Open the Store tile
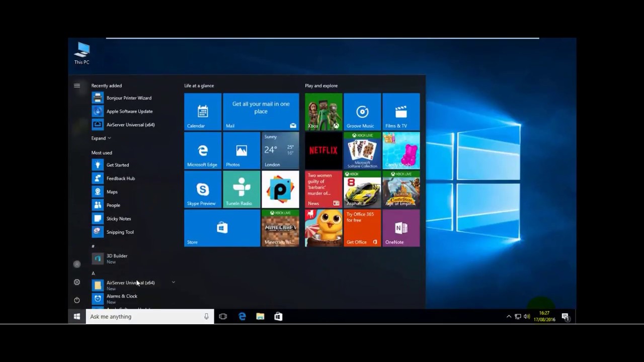 [x=222, y=228]
